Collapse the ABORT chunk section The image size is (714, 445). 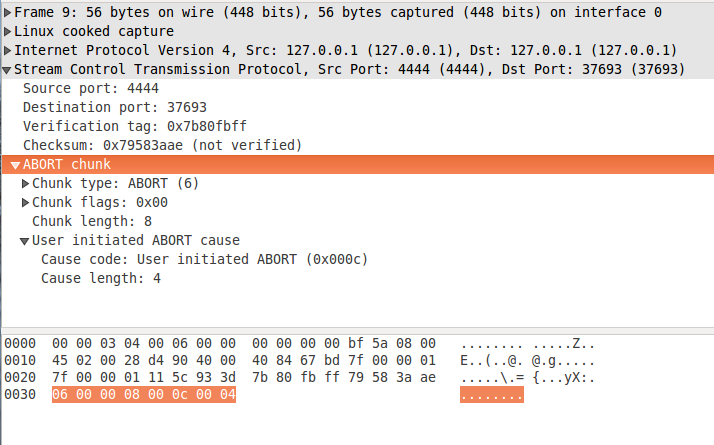pos(16,165)
